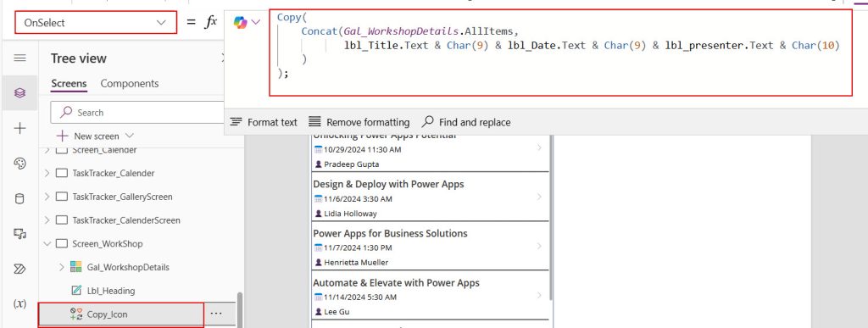
Task: Click presenter name Henrietta Mueller
Action: [x=356, y=263]
